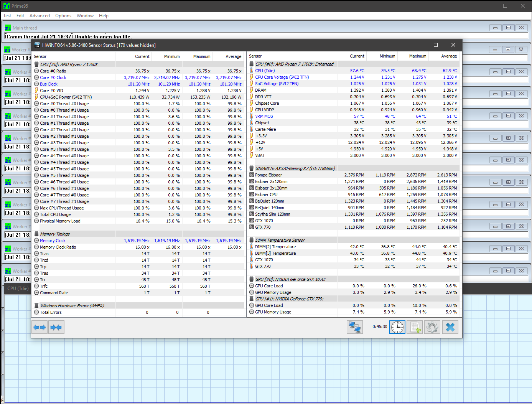Select the +12V voltage row
The width and height of the screenshot is (532, 404).
[354, 142]
